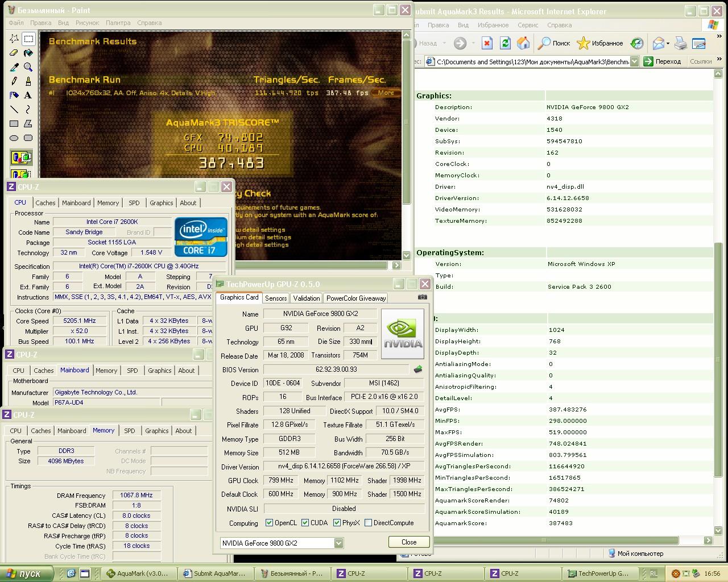This screenshot has height=582, width=728.
Task: Switch to the Sensors tab in GPU-Z
Action: coord(276,298)
